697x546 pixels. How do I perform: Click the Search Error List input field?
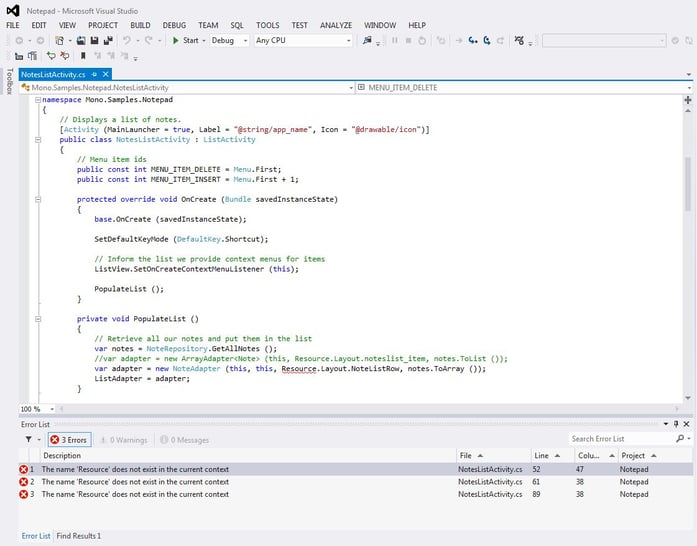621,439
